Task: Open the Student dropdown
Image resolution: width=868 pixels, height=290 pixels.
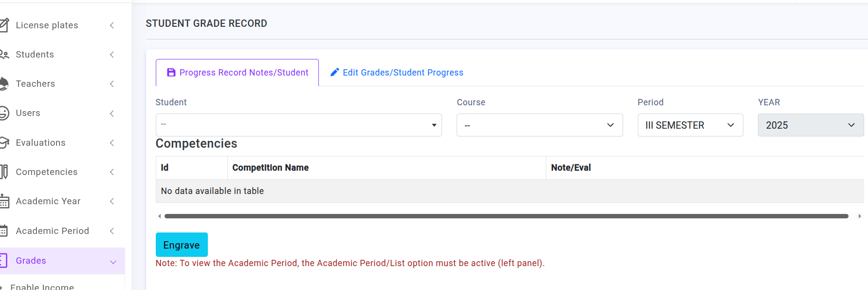Action: point(298,125)
